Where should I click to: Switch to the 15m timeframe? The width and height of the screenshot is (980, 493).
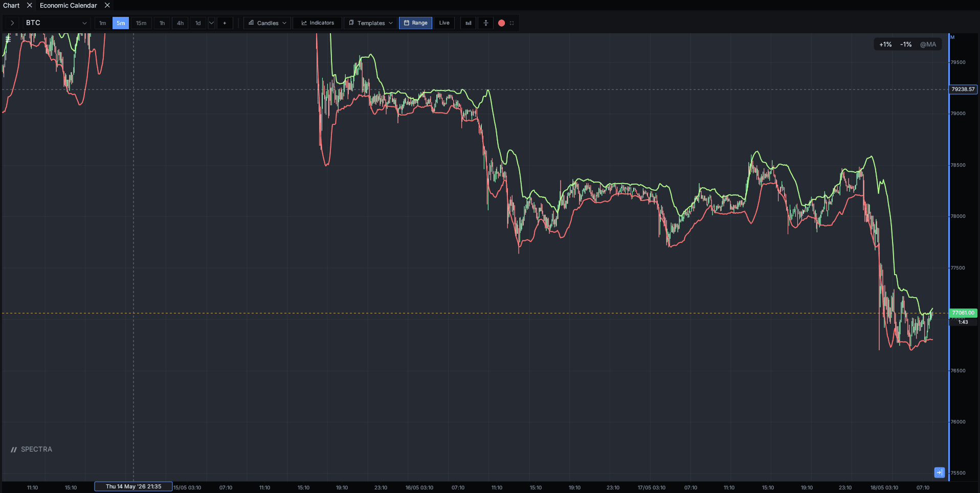pos(141,23)
